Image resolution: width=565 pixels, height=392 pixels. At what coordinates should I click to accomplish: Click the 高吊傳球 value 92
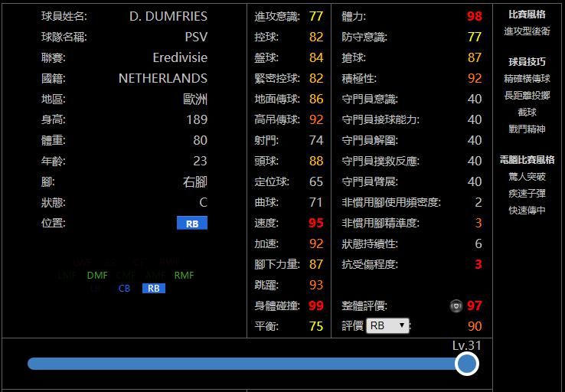(x=316, y=119)
